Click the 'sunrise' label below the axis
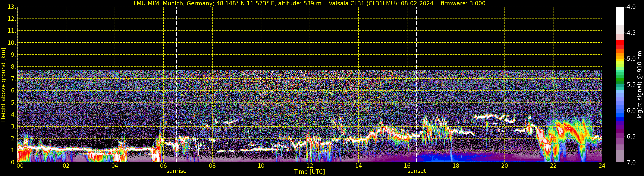The width and height of the screenshot is (644, 176). coord(176,171)
